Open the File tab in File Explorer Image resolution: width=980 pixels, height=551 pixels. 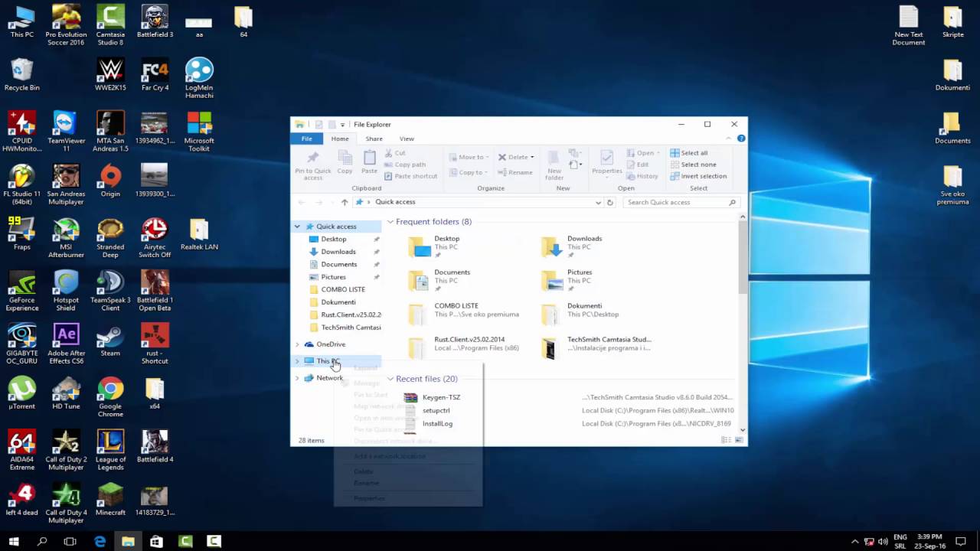306,139
